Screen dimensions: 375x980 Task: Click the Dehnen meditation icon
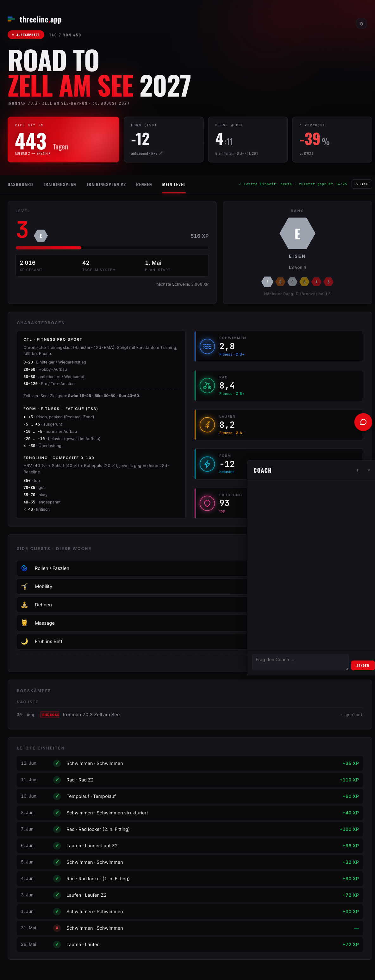pos(24,604)
